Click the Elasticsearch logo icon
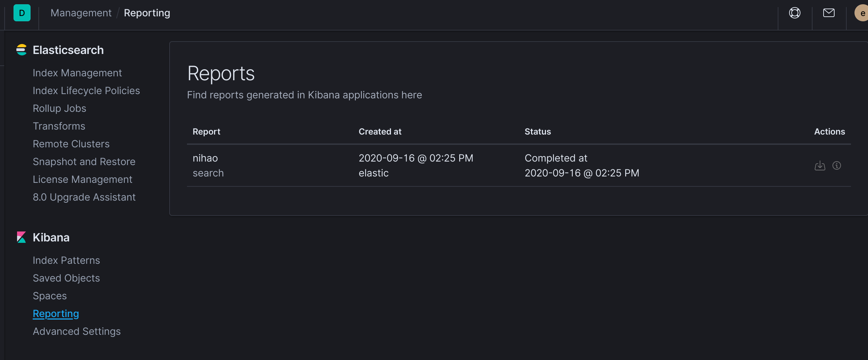868x360 pixels. (21, 50)
